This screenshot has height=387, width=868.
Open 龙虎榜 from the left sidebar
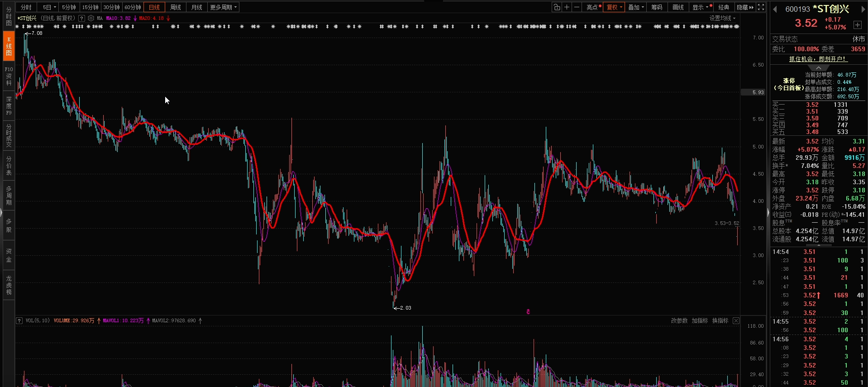tap(9, 285)
